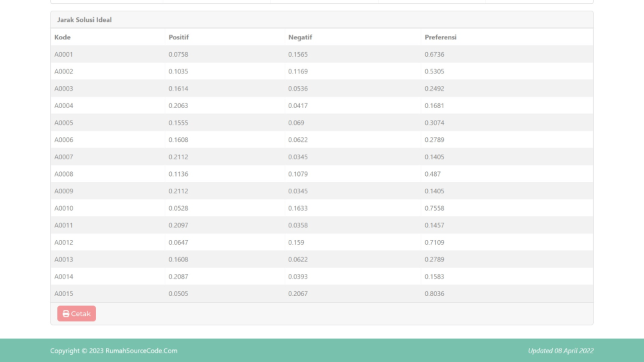
Task: Click Preferensi value 0.1583
Action: [x=435, y=277]
